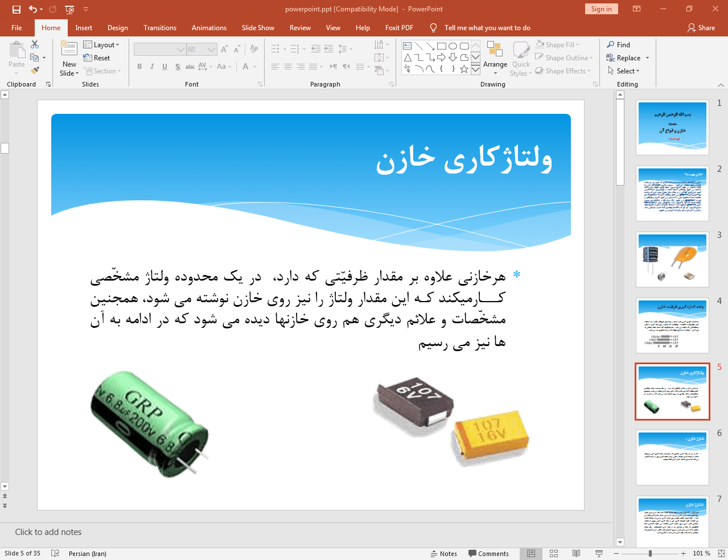728x560 pixels.
Task: Select the Format Painter brush
Action: coord(35,71)
